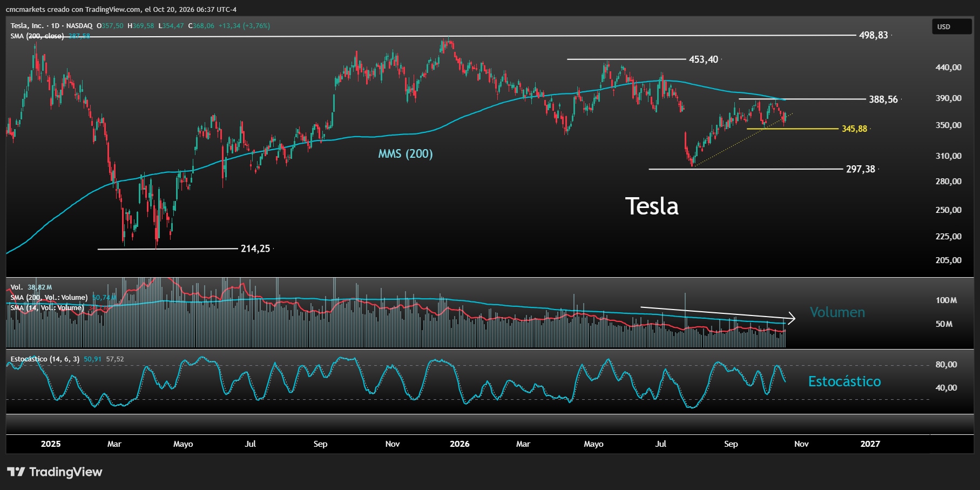Click the cmcmarkets TradingView.com header caption

point(121,9)
